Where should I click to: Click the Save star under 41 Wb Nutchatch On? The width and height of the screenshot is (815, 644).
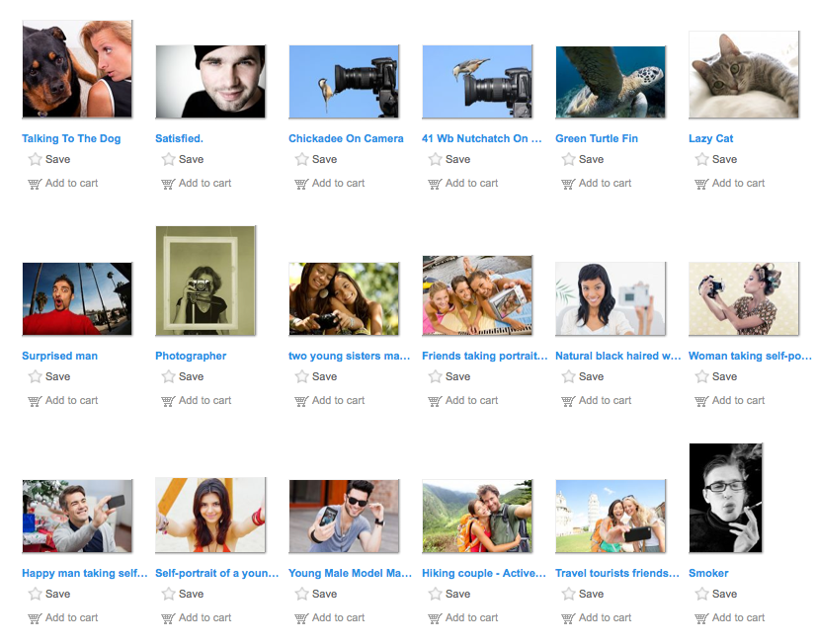pos(435,159)
